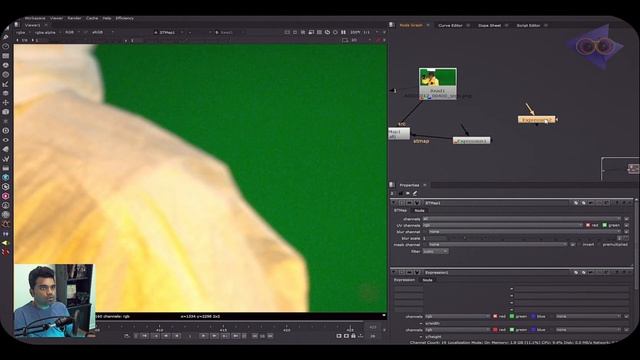
Task: Open the Deep nodes toolbar menu
Action: 6,131
